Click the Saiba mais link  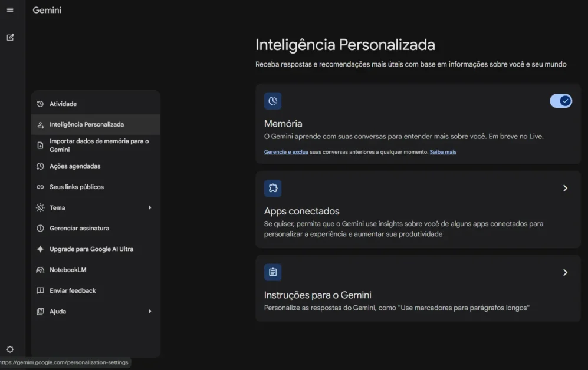[443, 152]
